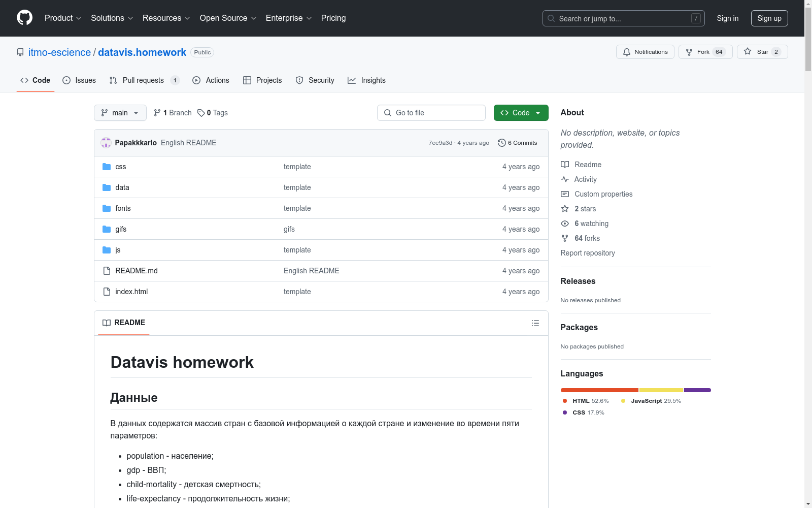This screenshot has height=508, width=812.
Task: Click the CSS 17.9% language link
Action: click(584, 412)
